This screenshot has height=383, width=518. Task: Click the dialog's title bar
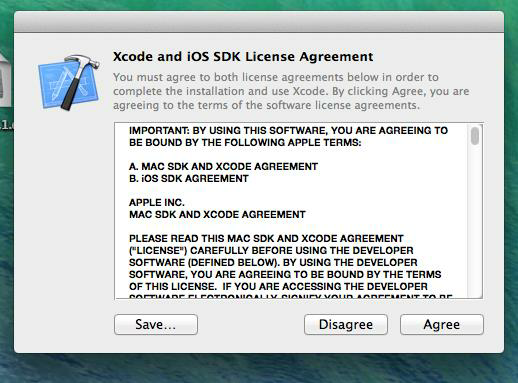[259, 22]
